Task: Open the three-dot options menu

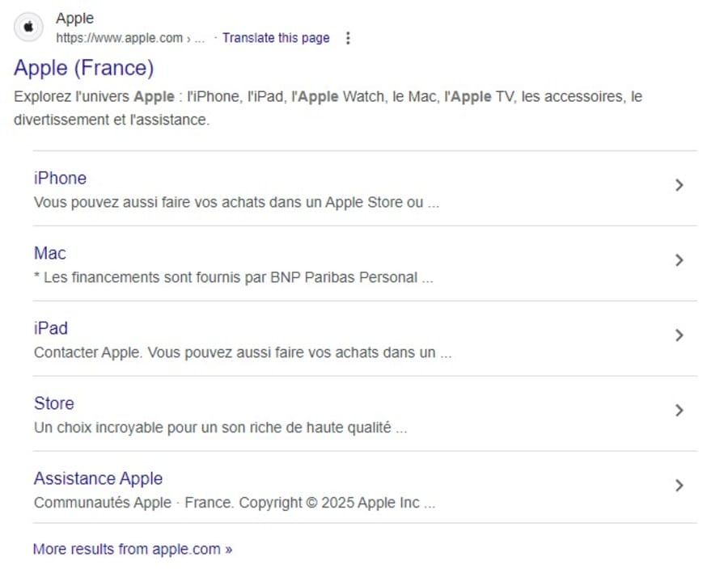Action: point(348,38)
